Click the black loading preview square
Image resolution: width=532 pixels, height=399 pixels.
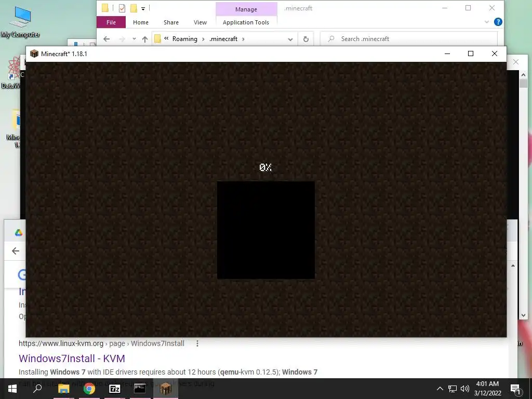point(266,230)
